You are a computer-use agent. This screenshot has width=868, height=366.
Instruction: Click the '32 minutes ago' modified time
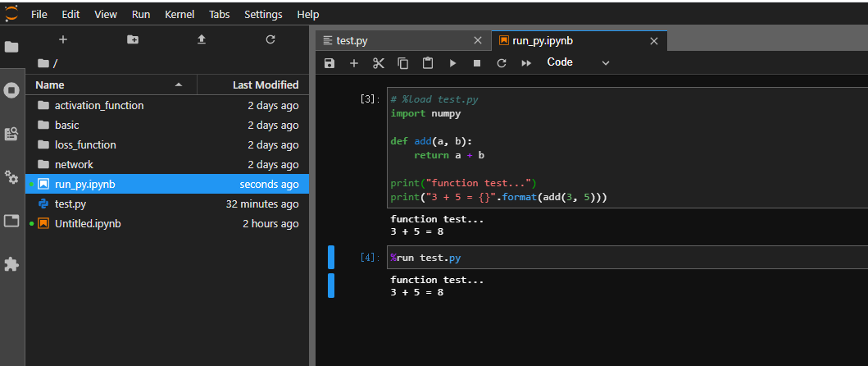pos(262,204)
